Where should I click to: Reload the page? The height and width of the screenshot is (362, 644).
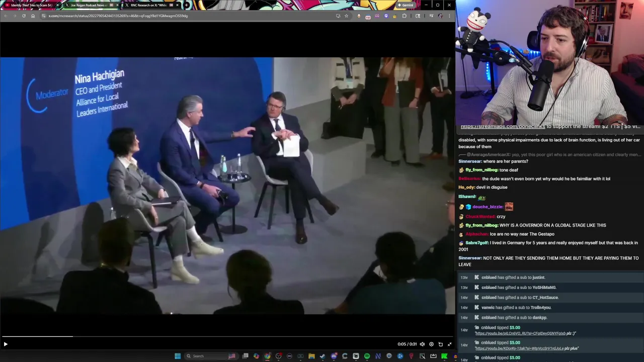click(x=24, y=16)
